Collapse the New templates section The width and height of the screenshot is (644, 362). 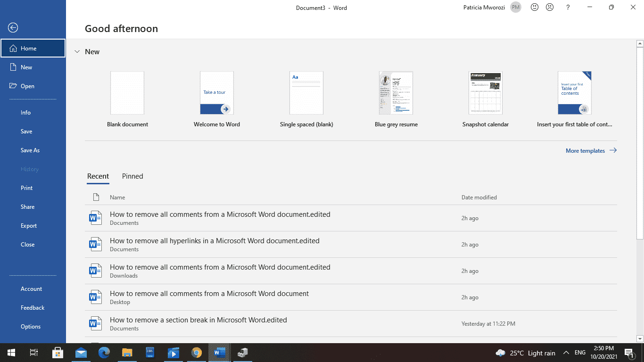pyautogui.click(x=77, y=52)
